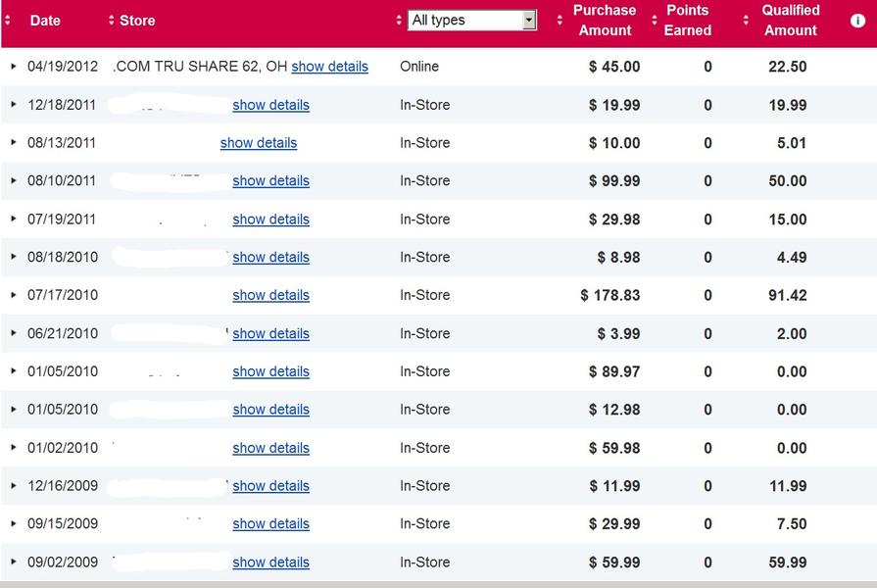
Task: Click the Date column header
Action: (x=45, y=21)
